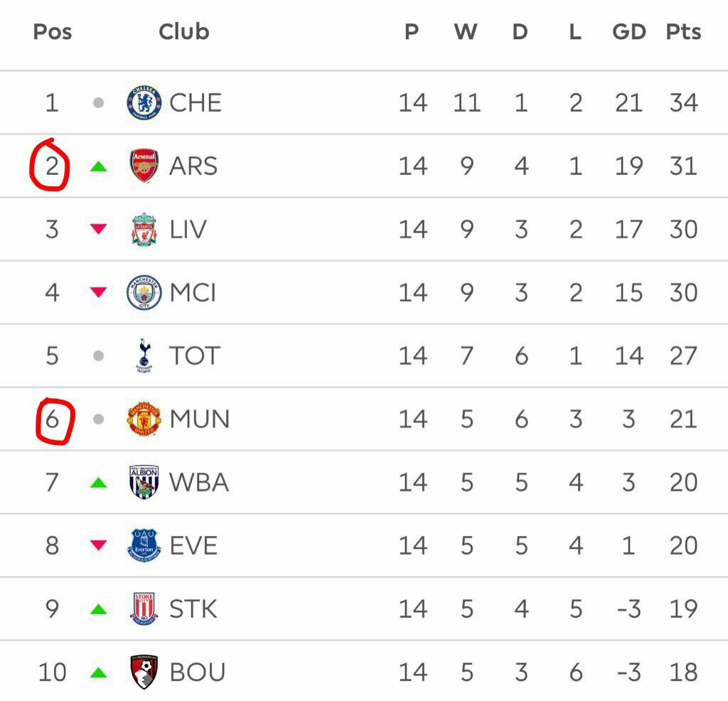Select the Club column header
Image resolution: width=728 pixels, height=701 pixels.
[x=183, y=32]
